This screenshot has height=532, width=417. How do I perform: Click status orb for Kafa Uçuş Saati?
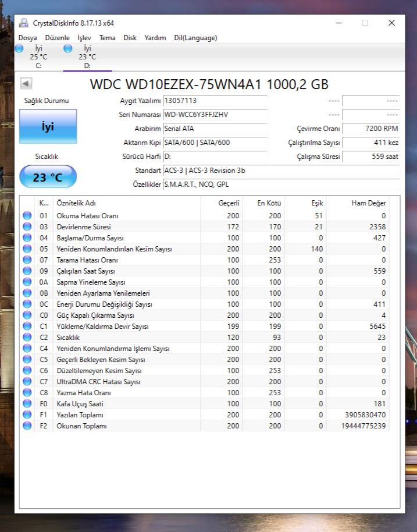pyautogui.click(x=27, y=404)
